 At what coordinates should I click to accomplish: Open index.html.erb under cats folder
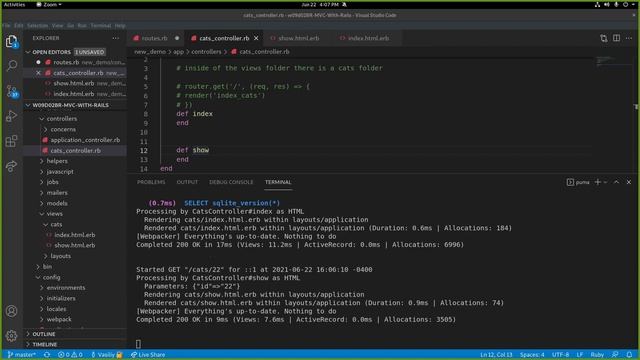point(75,235)
